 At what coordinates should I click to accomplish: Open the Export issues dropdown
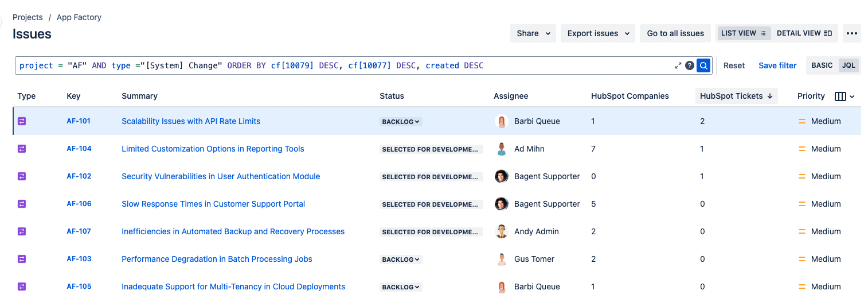[x=598, y=33]
